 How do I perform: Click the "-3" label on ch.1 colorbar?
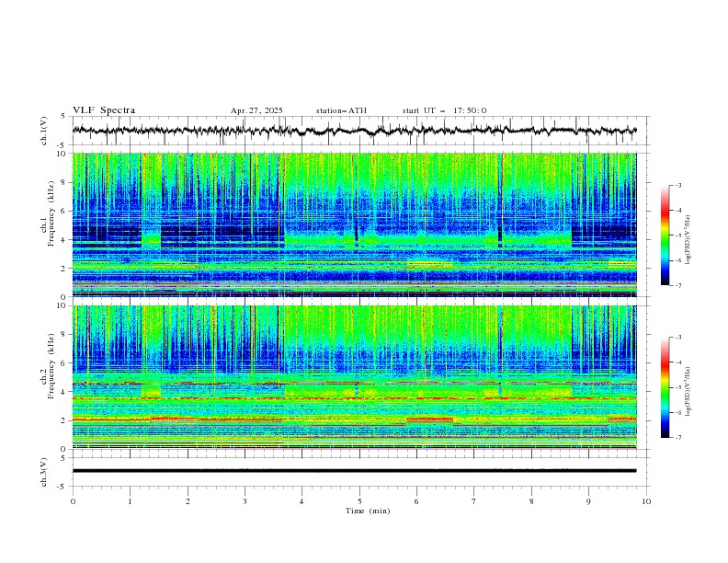[x=677, y=185]
